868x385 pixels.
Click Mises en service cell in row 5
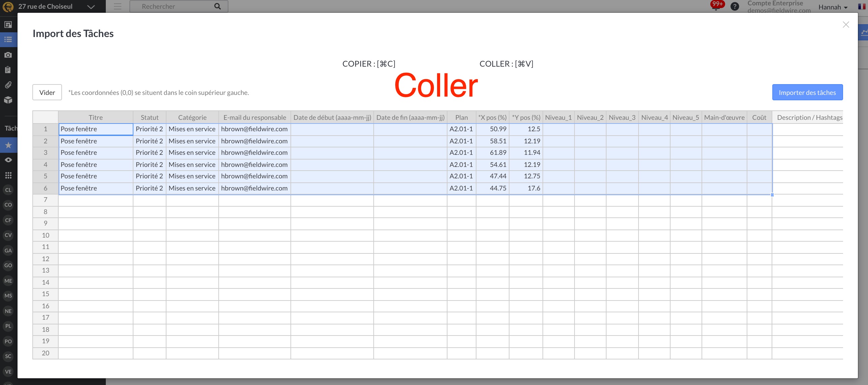tap(192, 176)
